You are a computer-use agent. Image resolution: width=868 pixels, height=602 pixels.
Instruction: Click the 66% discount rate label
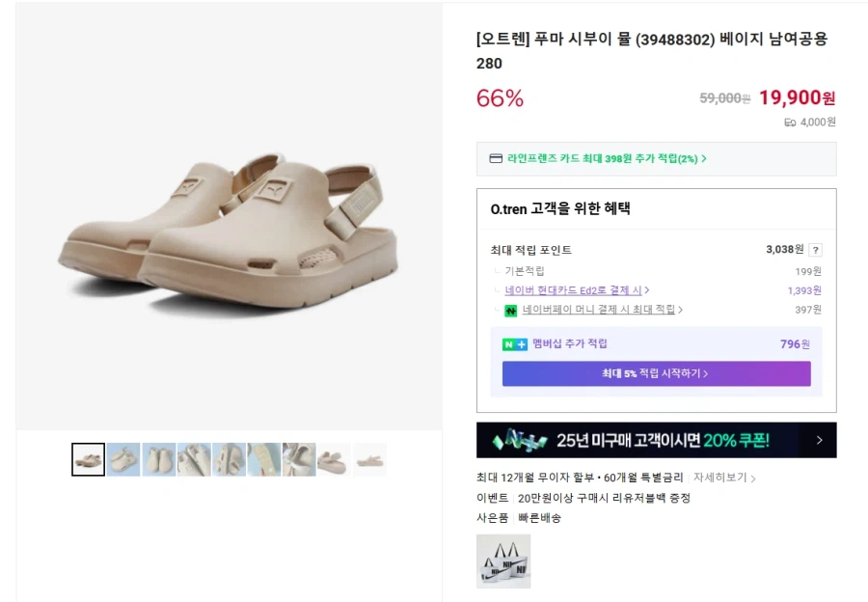[500, 97]
